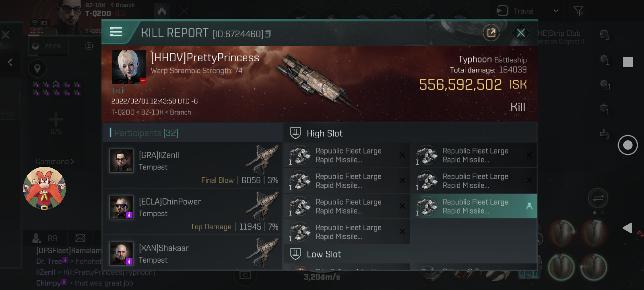Image resolution: width=644 pixels, height=290 pixels.
Task: Select IIZenII final blow participant entry
Action: (x=192, y=165)
